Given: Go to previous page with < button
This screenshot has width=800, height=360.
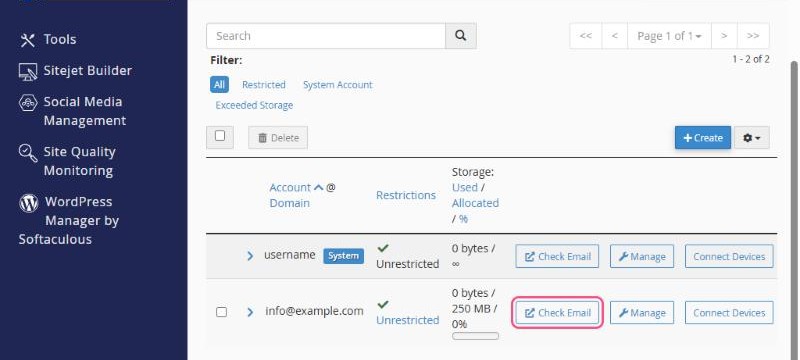Looking at the screenshot, I should click(x=615, y=36).
